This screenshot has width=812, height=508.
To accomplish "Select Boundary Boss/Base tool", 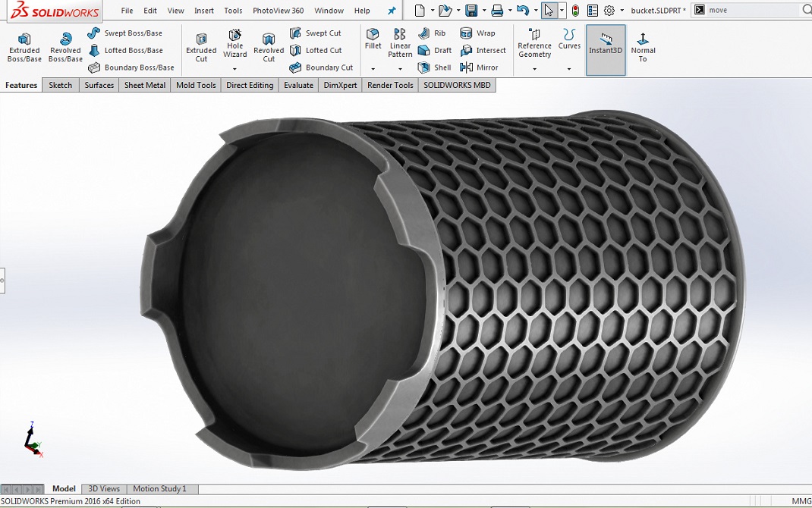I will pos(131,67).
